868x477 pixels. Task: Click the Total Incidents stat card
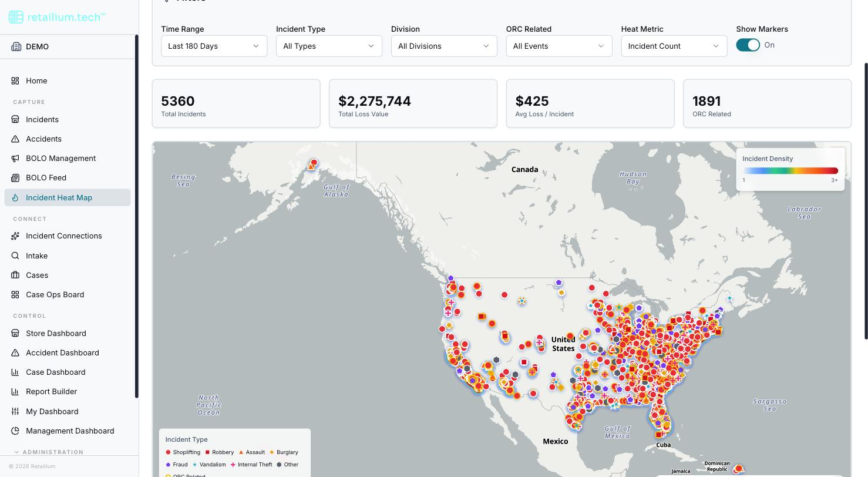(x=236, y=103)
